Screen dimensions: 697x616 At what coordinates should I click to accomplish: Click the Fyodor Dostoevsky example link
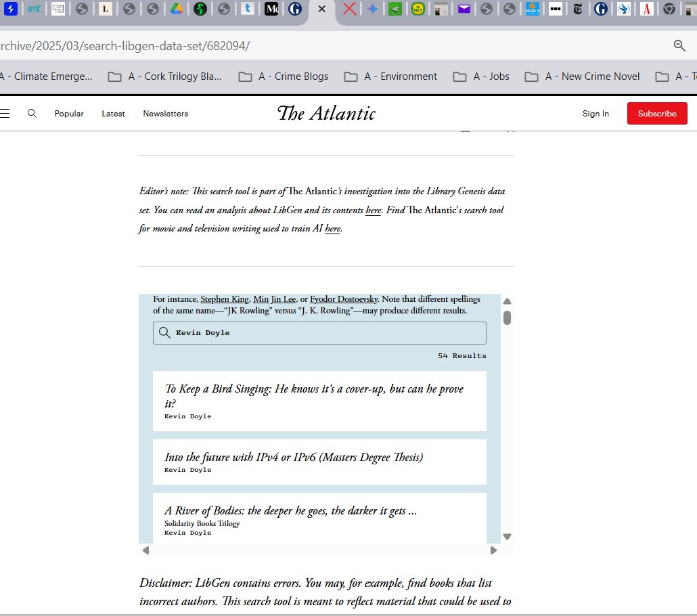[344, 299]
